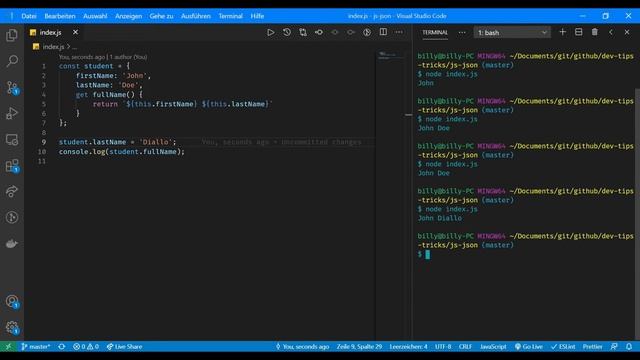Kill terminal with trash icon

coord(595,32)
